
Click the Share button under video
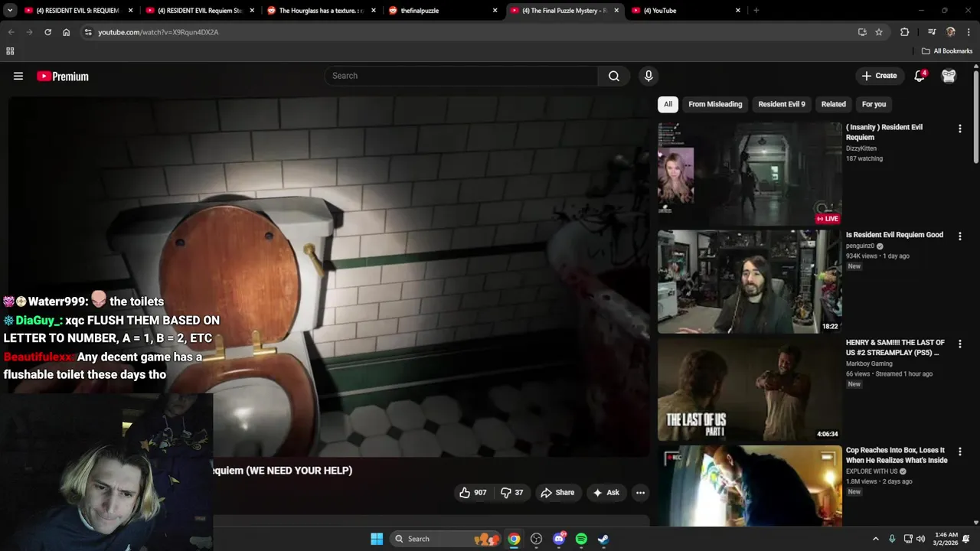tap(557, 492)
